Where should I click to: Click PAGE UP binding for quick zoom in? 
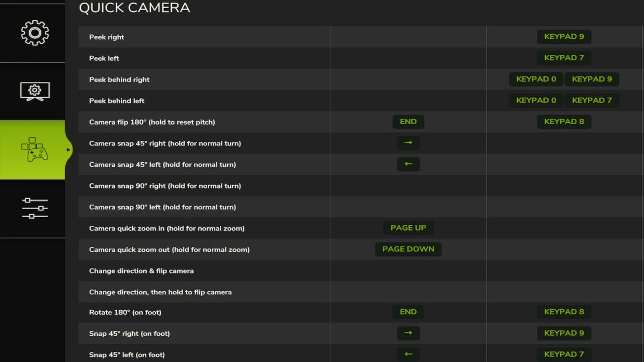(x=408, y=228)
